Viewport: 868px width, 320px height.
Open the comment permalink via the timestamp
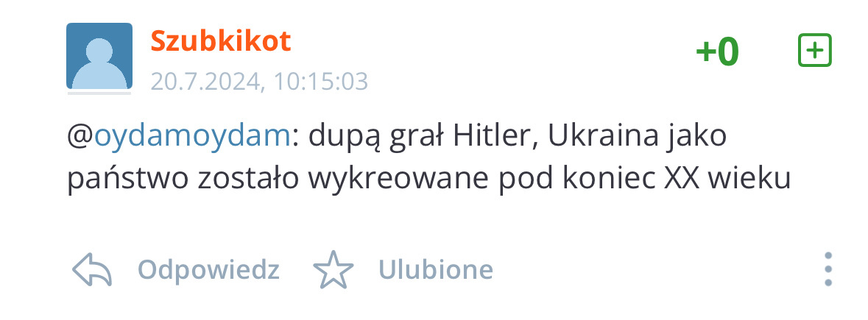(259, 81)
